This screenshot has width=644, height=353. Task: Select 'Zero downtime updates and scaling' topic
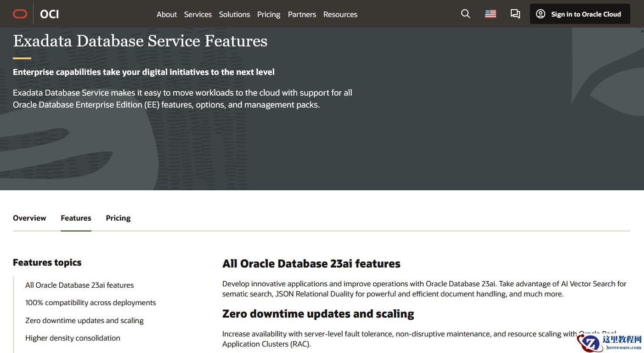85,320
